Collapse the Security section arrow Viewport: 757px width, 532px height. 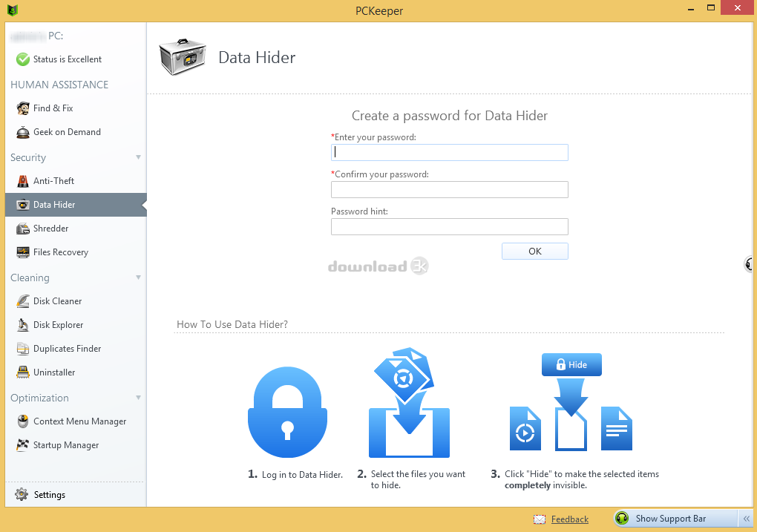coord(139,157)
